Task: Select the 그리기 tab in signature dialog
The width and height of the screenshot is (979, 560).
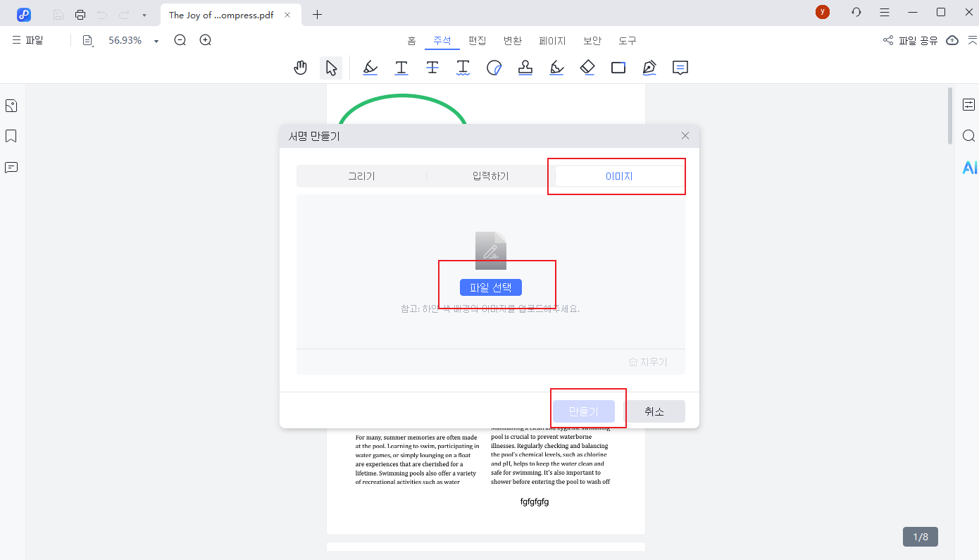Action: (x=361, y=176)
